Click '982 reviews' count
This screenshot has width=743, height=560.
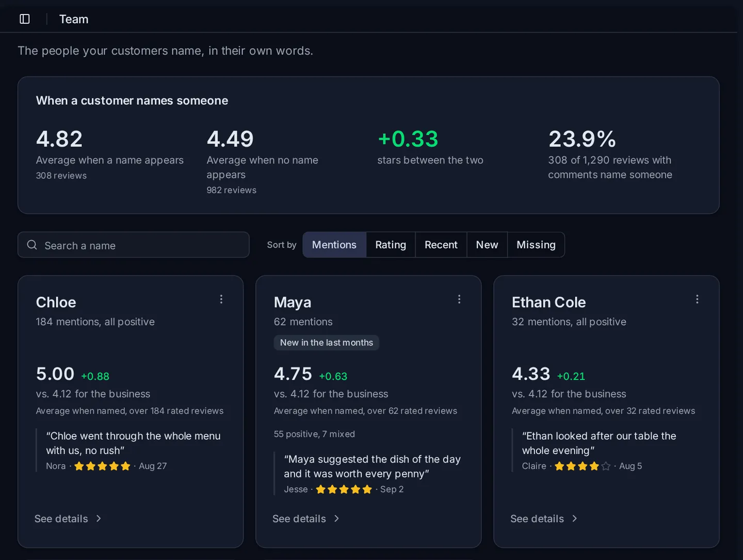click(x=232, y=190)
